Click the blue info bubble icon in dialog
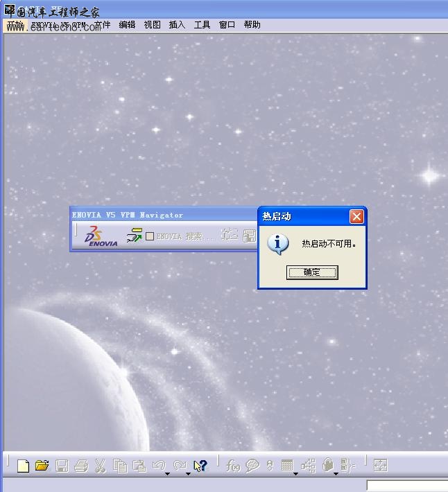The width and height of the screenshot is (448, 492). tap(278, 244)
